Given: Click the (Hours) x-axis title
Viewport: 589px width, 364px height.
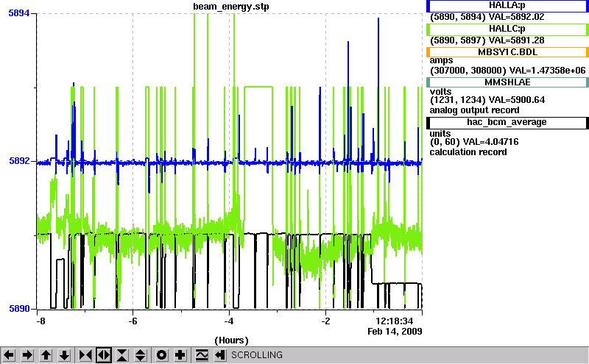Looking at the screenshot, I should click(231, 340).
